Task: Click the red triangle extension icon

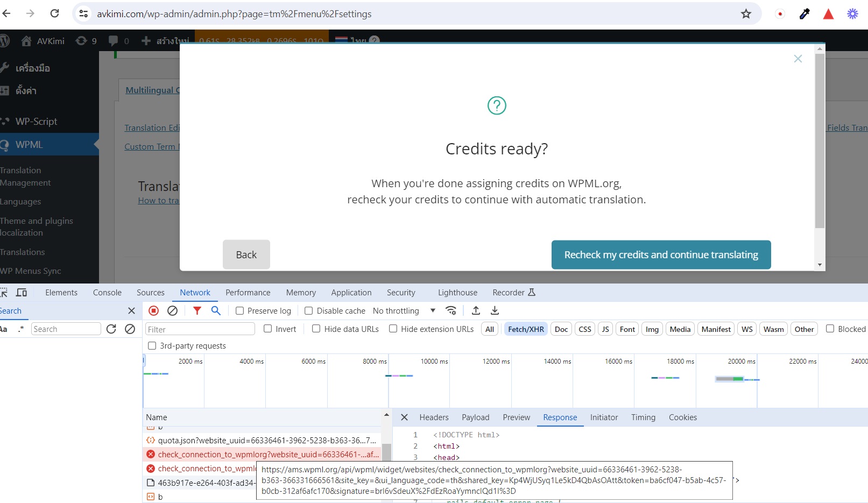Action: 829,14
